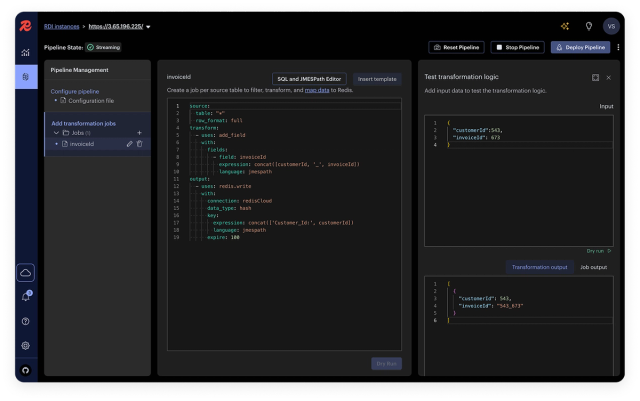
Task: Switch to the Job output tab
Action: point(593,267)
